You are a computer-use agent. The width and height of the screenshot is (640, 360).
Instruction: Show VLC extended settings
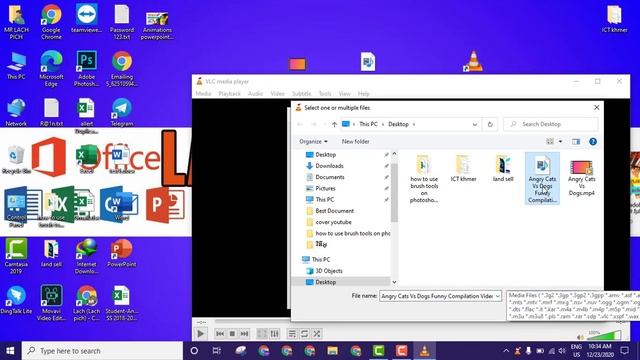tap(274, 333)
